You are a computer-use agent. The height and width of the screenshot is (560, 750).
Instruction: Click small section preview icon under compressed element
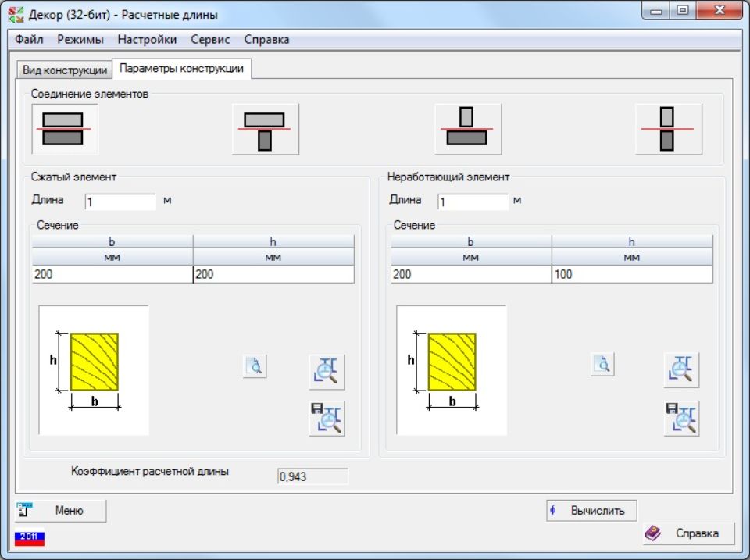pyautogui.click(x=255, y=366)
